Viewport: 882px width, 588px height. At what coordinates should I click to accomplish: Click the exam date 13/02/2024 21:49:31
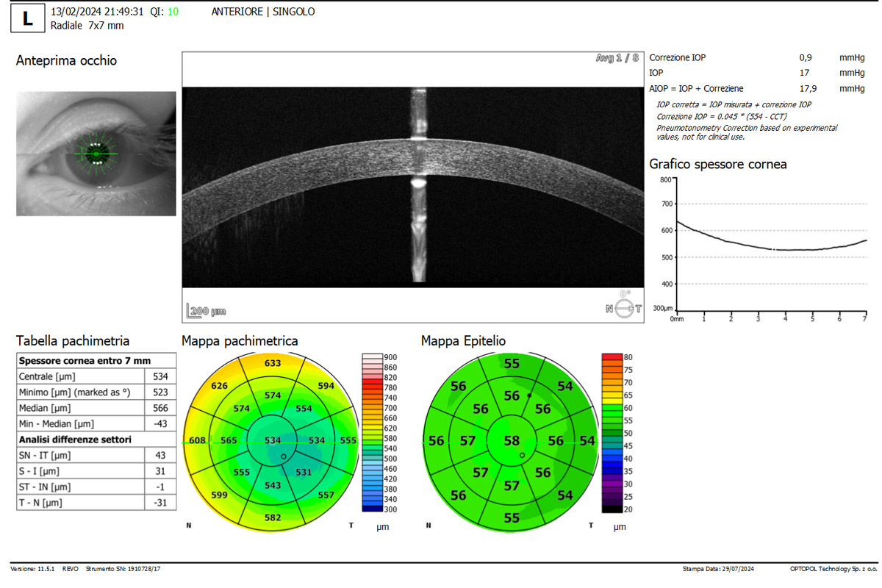[x=98, y=12]
